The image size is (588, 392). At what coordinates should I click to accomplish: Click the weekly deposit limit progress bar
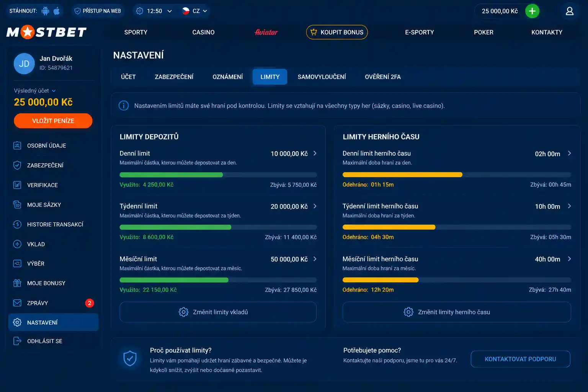(218, 227)
